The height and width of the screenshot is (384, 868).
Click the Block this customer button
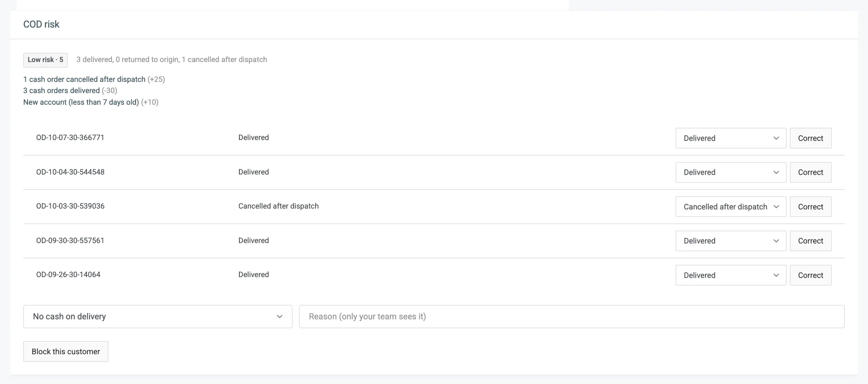pos(65,352)
